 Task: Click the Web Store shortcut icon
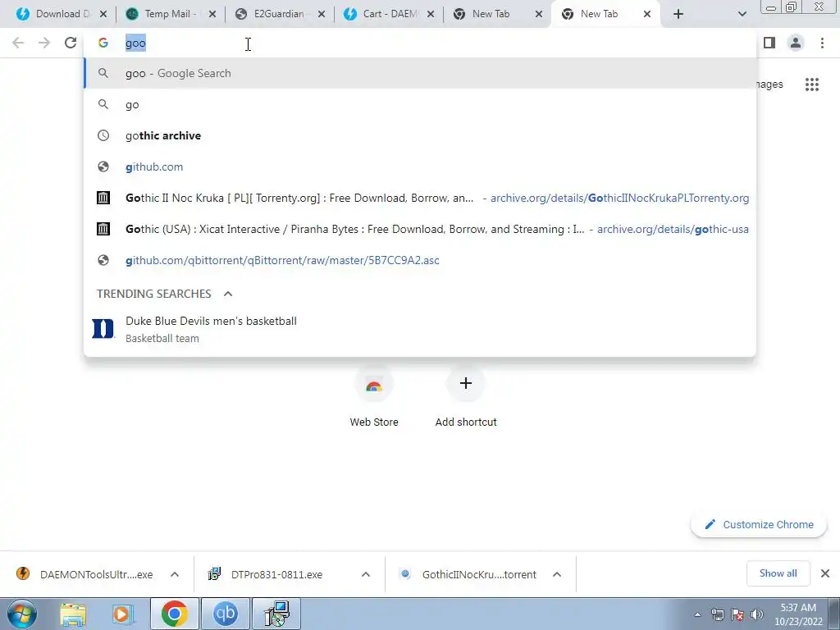(x=374, y=384)
